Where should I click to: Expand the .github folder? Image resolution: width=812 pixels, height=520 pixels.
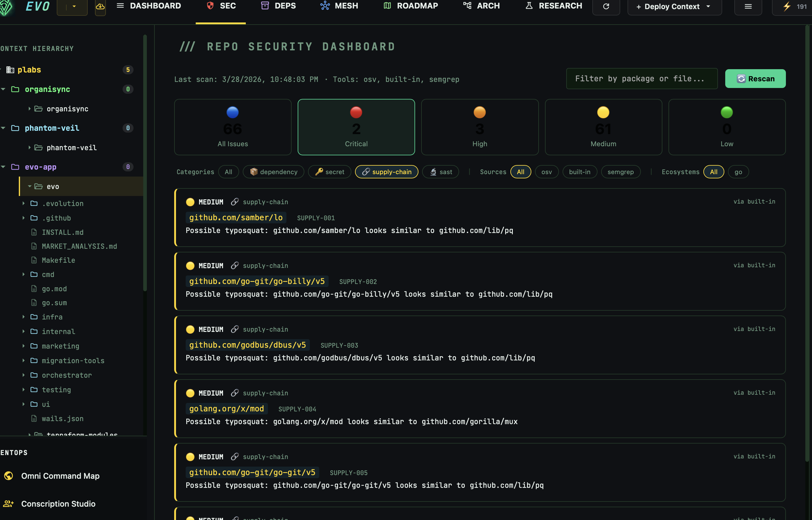click(23, 218)
